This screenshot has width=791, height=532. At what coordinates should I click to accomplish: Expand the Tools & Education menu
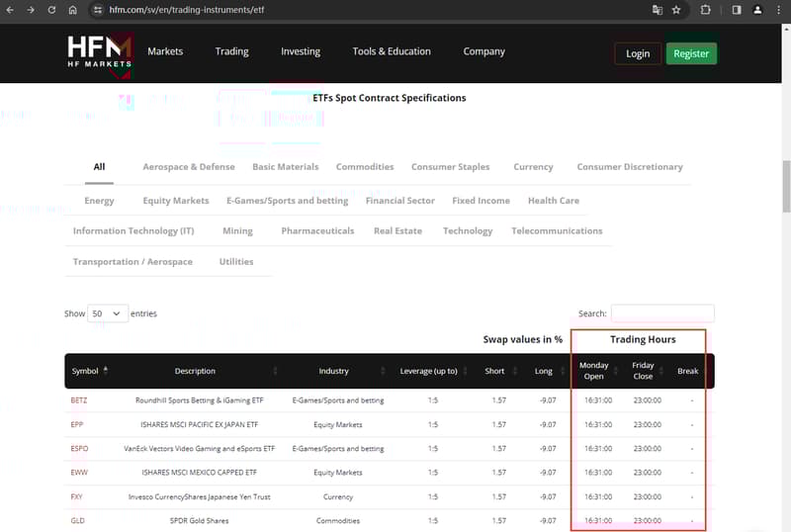coord(392,51)
